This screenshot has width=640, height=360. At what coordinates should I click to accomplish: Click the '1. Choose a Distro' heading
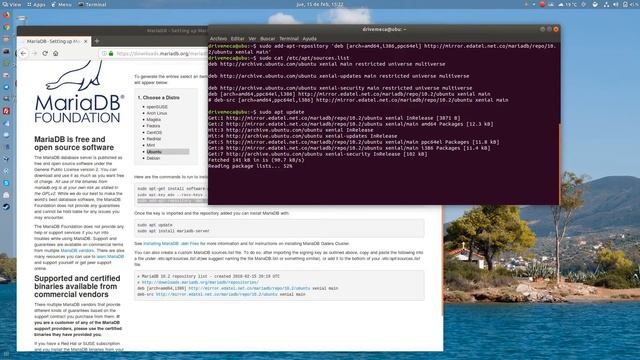pos(158,98)
